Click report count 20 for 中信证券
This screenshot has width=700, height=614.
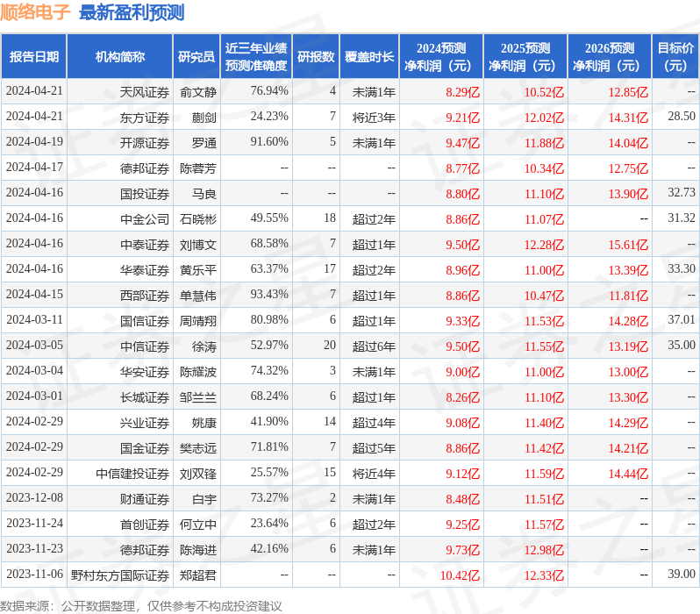330,346
